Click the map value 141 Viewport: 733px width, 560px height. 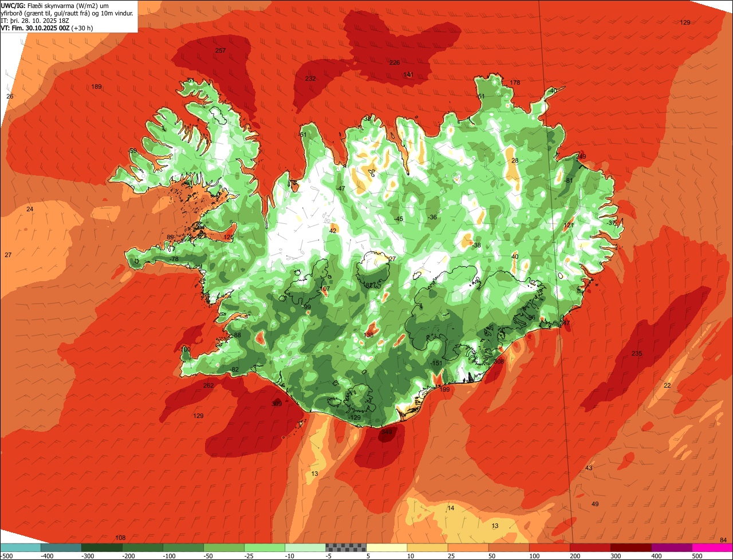(408, 74)
